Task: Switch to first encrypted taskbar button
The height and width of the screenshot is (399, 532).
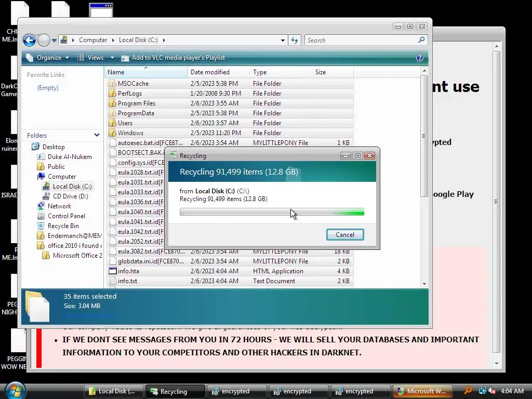Action: [237, 391]
